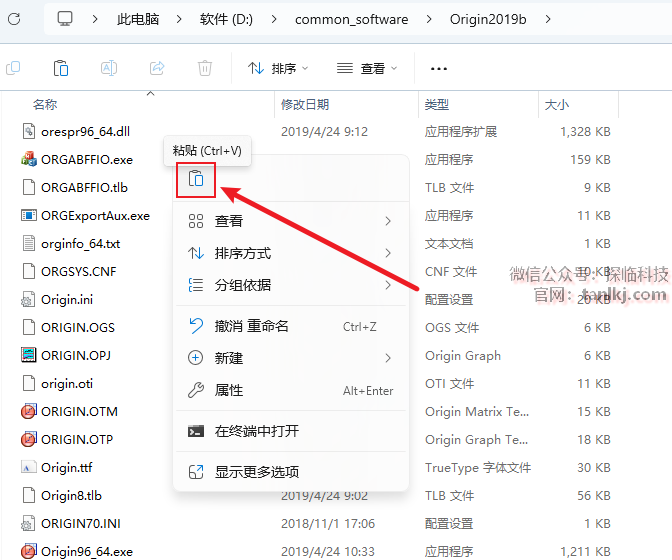The height and width of the screenshot is (560, 672).
Task: Open the 查看 view dropdown in toolbar
Action: tap(367, 68)
